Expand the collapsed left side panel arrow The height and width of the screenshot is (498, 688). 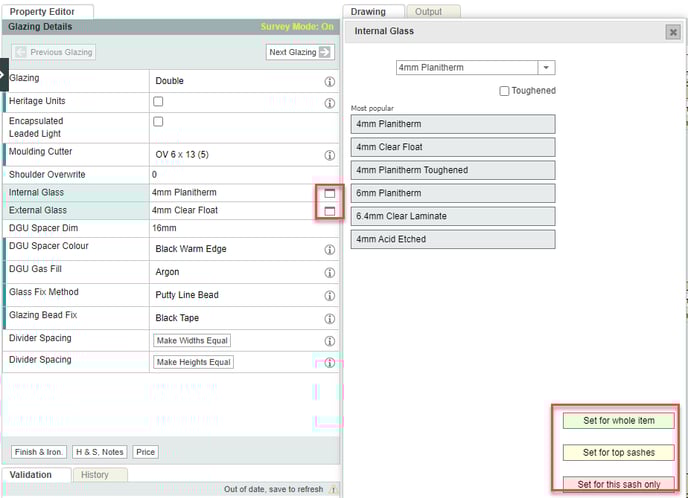4,74
